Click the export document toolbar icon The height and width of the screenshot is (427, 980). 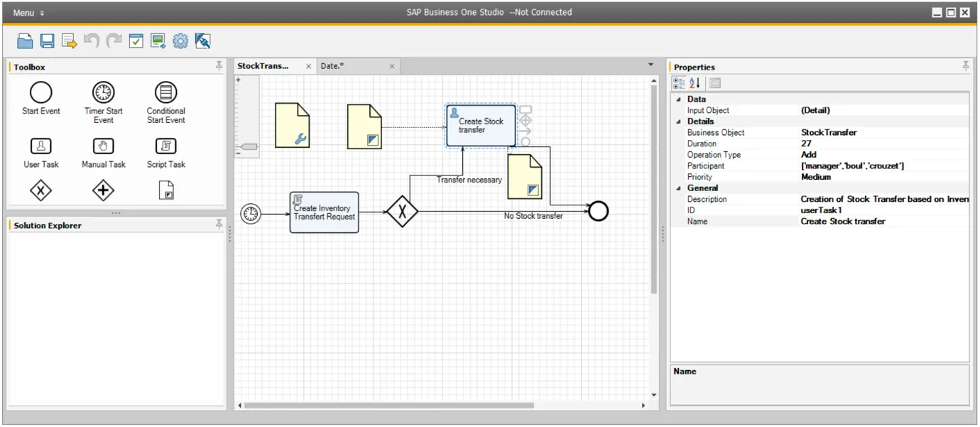point(69,41)
